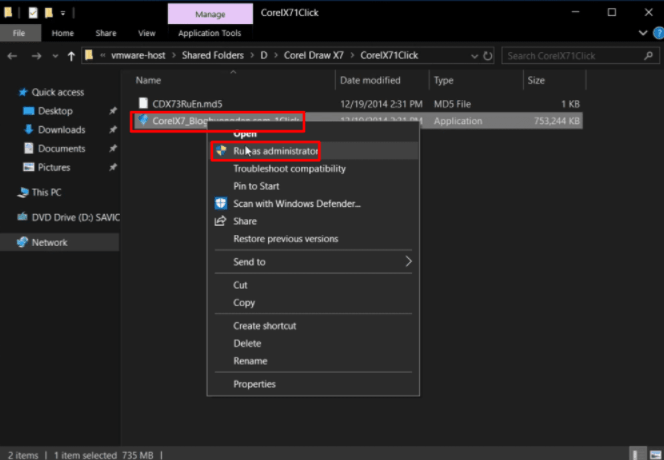This screenshot has width=664, height=460.
Task: Navigate to Corel Draw X7 breadcrumb
Action: click(314, 55)
